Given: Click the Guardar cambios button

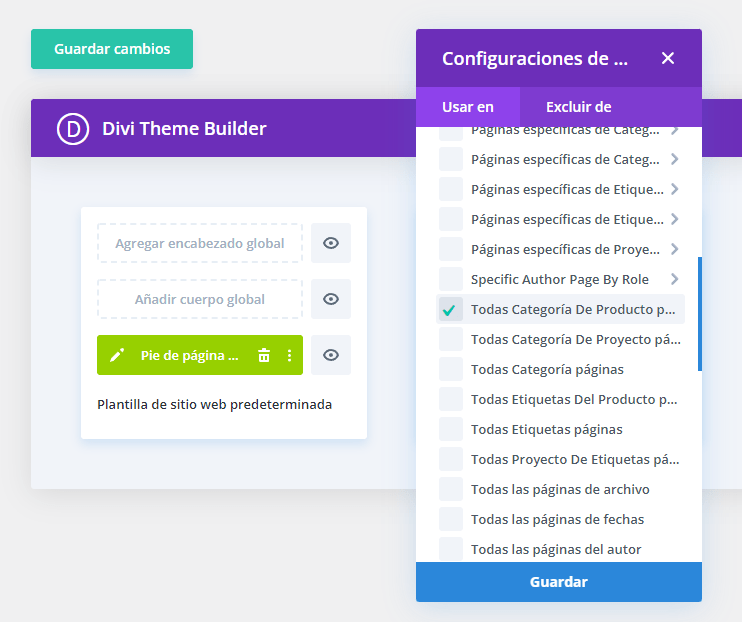Looking at the screenshot, I should [x=112, y=49].
